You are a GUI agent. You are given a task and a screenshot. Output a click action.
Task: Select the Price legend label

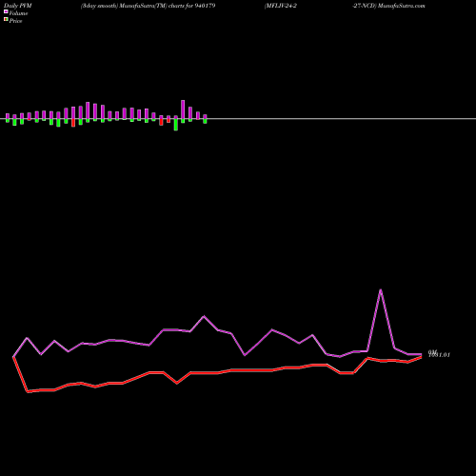[x=15, y=21]
